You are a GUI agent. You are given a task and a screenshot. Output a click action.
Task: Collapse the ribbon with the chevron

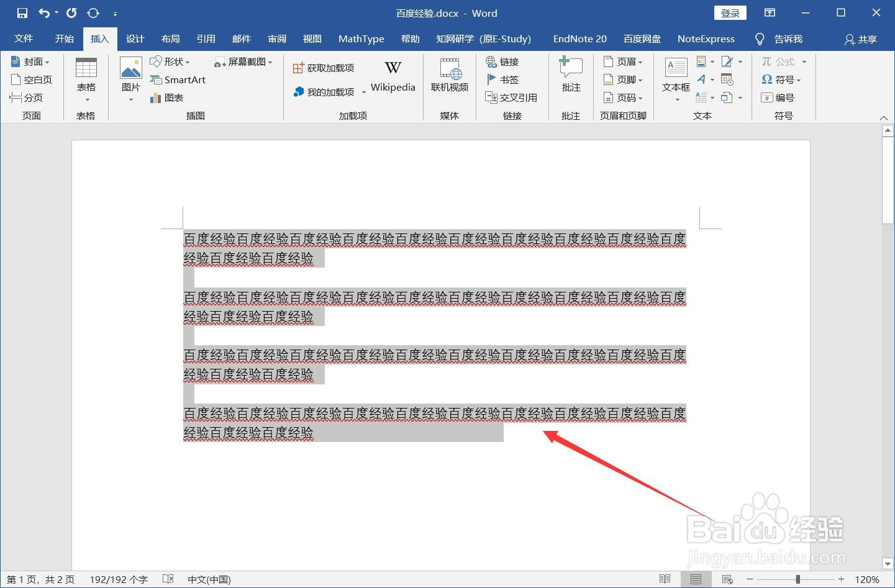pos(884,117)
